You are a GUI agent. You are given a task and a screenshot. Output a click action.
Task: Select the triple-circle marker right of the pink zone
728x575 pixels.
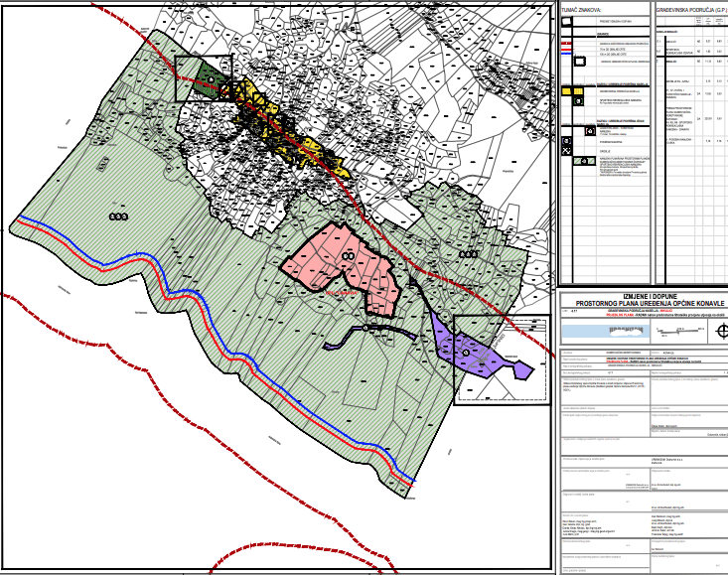point(468,254)
